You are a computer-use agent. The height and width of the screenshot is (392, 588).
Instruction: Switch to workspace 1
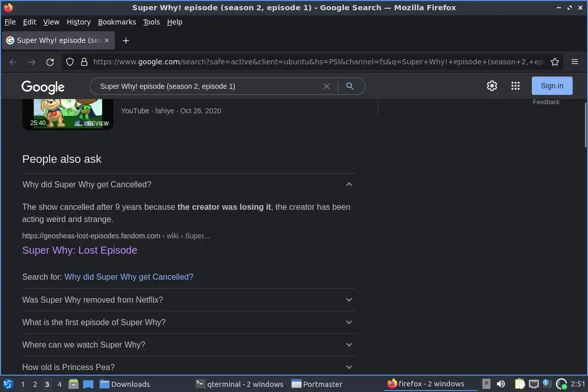pos(23,384)
